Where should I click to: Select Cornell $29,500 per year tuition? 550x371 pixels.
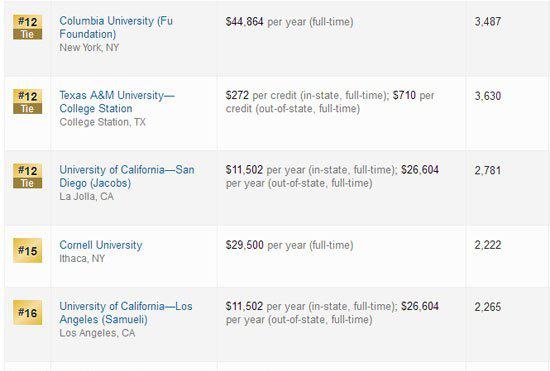(x=289, y=245)
